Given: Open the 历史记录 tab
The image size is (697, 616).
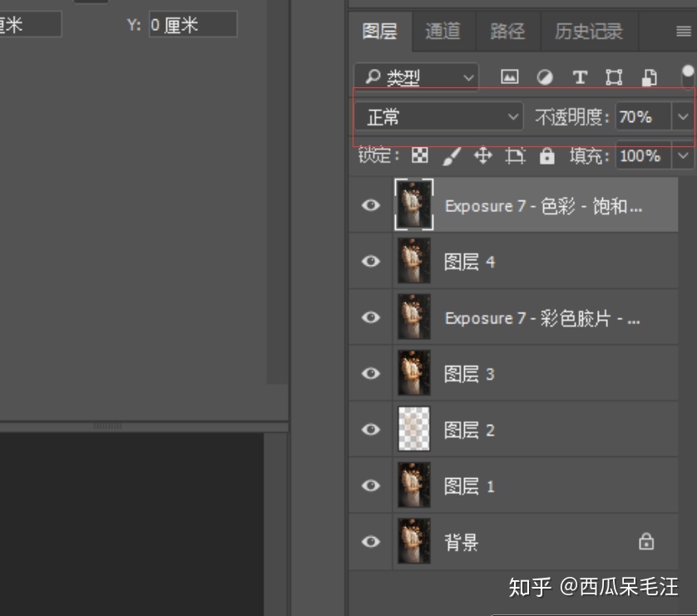Looking at the screenshot, I should point(589,32).
